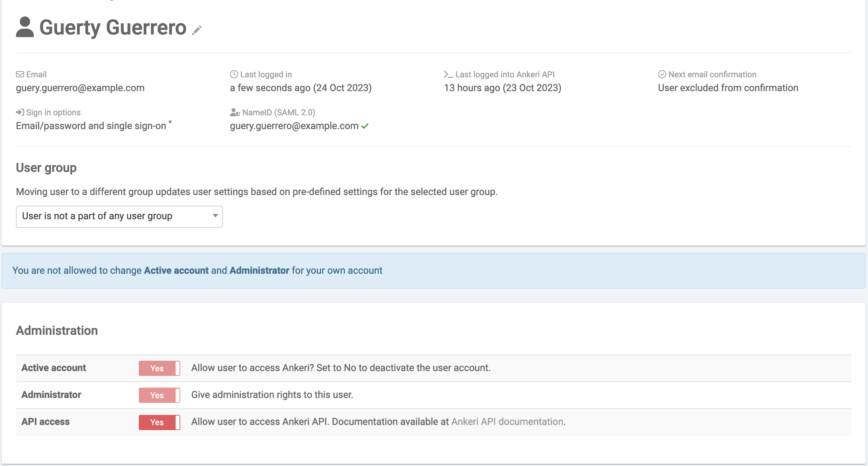Click the pencil icon to edit the user name
The height and width of the screenshot is (466, 868).
pos(197,30)
